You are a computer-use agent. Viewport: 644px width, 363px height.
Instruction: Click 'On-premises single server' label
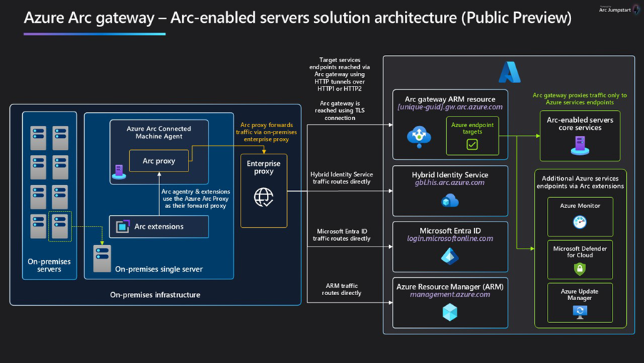(x=159, y=269)
